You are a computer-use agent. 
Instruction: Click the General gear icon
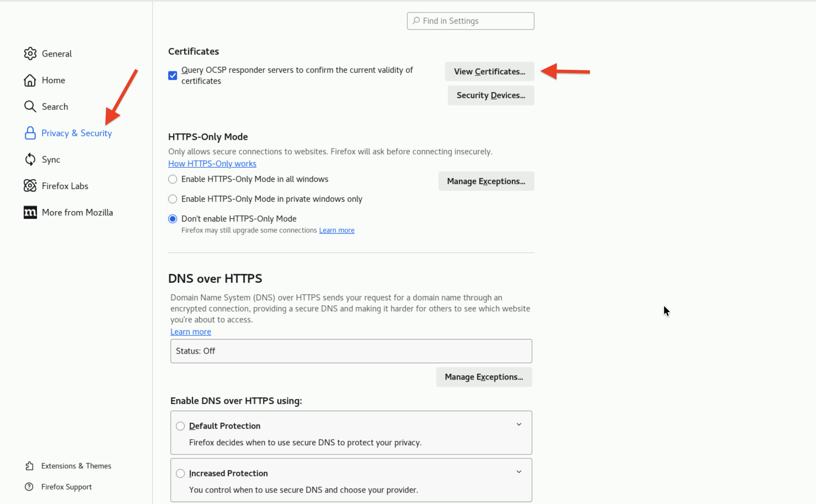click(x=30, y=54)
